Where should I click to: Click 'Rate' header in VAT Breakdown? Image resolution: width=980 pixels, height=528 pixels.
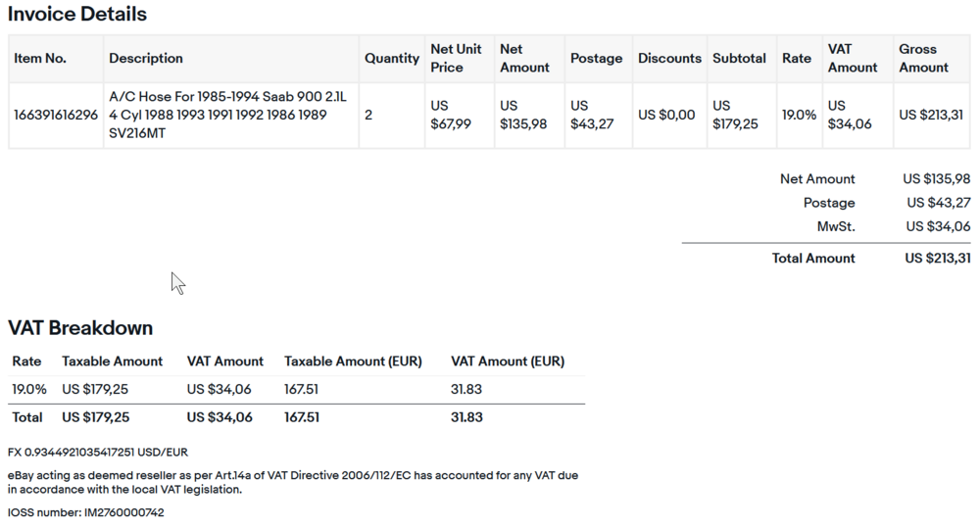pyautogui.click(x=26, y=361)
